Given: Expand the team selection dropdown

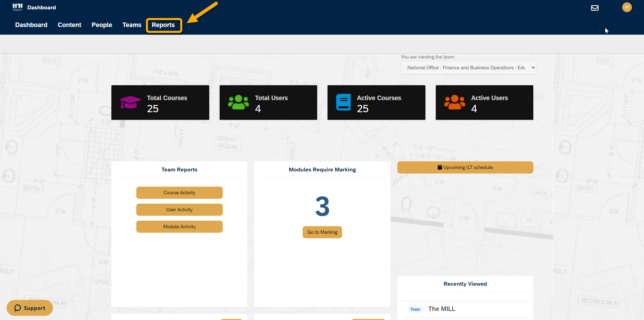Looking at the screenshot, I should (468, 68).
